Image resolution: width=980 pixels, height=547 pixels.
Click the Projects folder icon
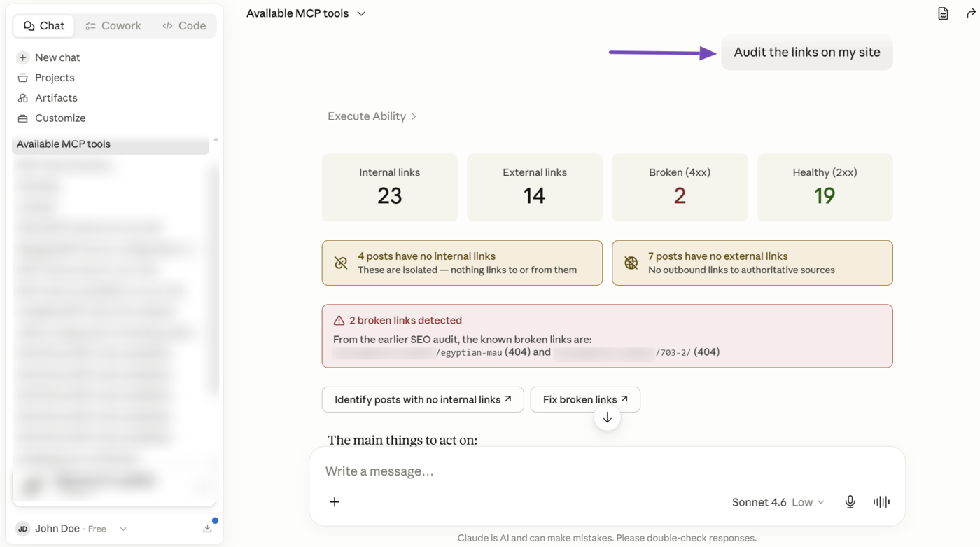[x=23, y=78]
